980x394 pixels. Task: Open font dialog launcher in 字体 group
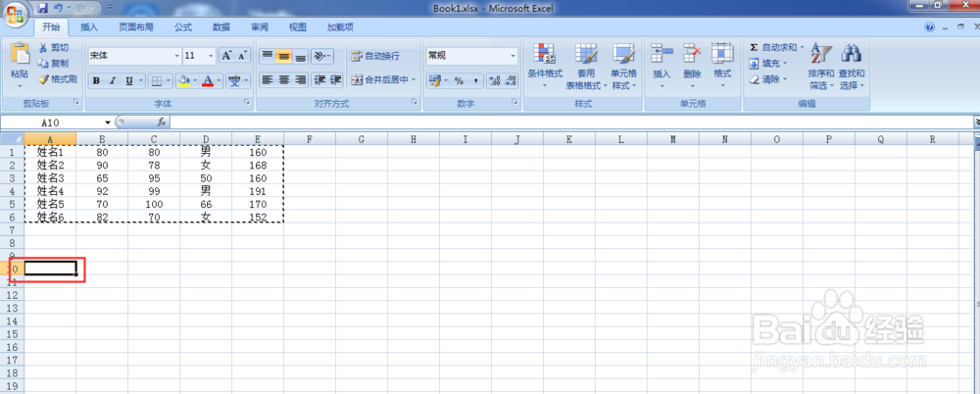(x=248, y=103)
